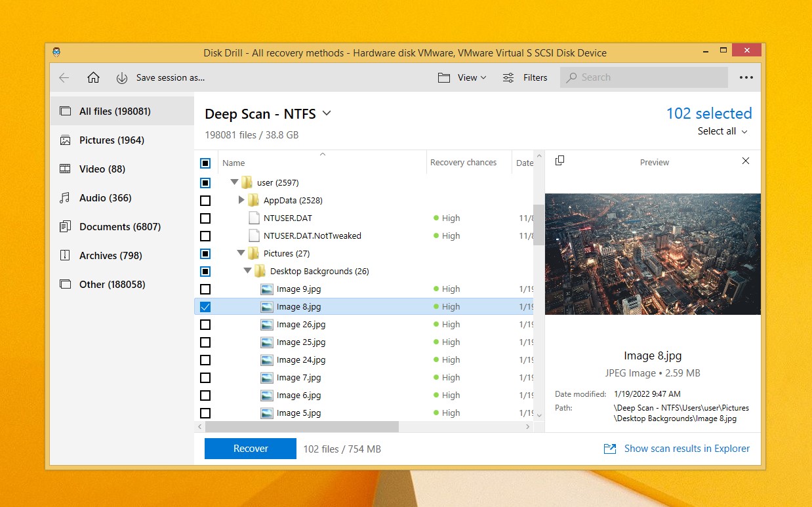Click the Image 9.jpg thumbnail icon
812x507 pixels.
pos(266,289)
